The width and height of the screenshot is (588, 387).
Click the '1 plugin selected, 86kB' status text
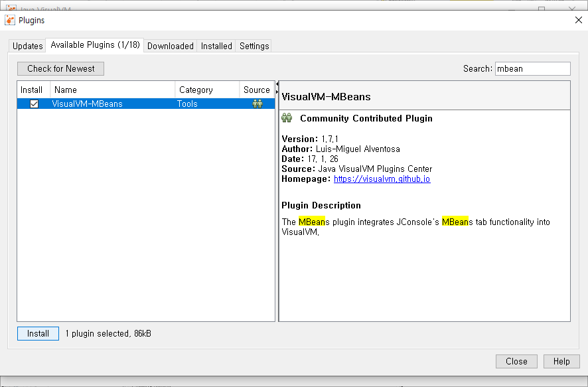pyautogui.click(x=108, y=333)
